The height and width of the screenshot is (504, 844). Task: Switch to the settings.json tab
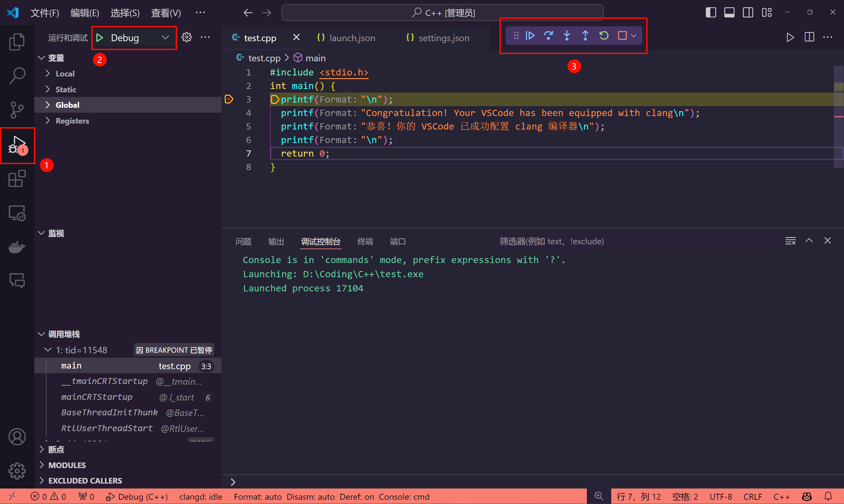437,38
